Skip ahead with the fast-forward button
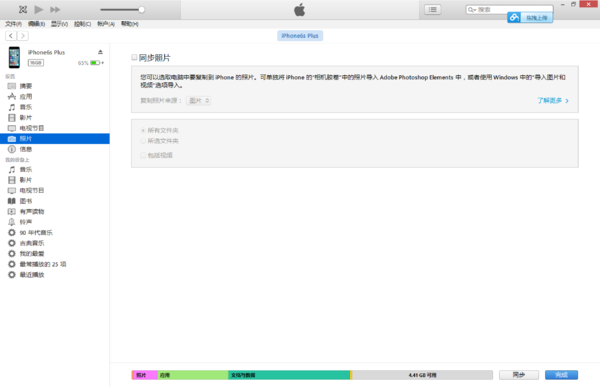 coord(55,10)
